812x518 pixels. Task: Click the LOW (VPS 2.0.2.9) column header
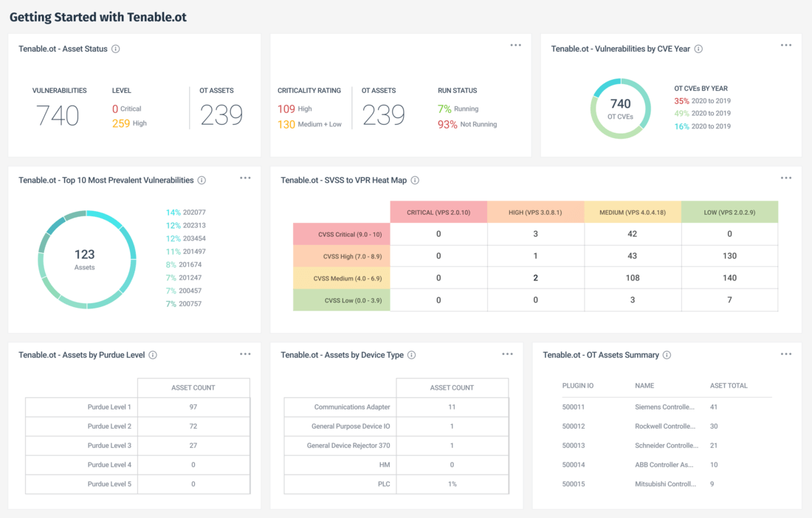point(729,213)
